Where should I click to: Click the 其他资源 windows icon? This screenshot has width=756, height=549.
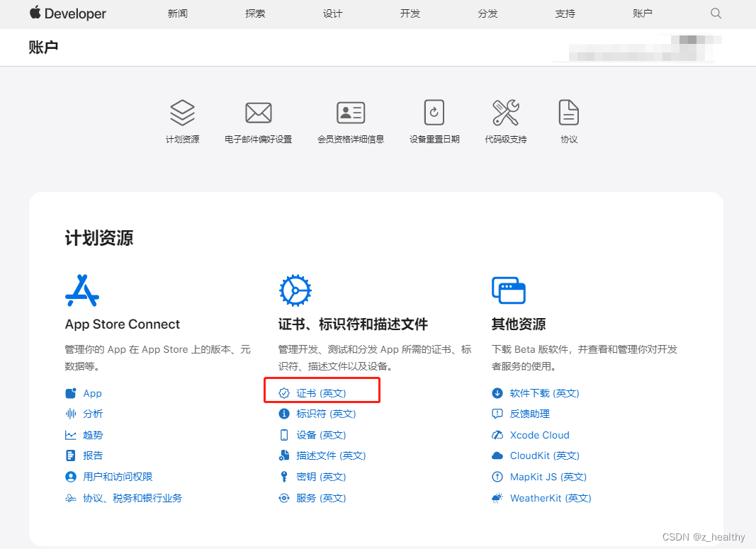509,290
